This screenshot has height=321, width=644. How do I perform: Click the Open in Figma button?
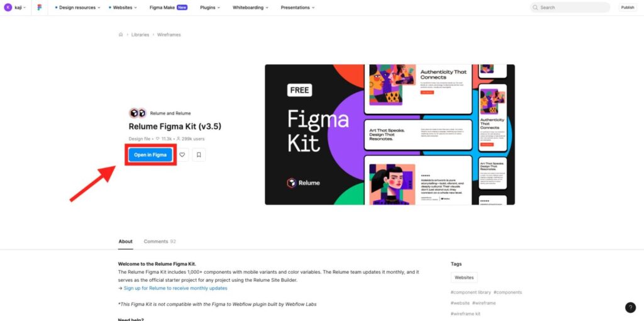tap(150, 155)
